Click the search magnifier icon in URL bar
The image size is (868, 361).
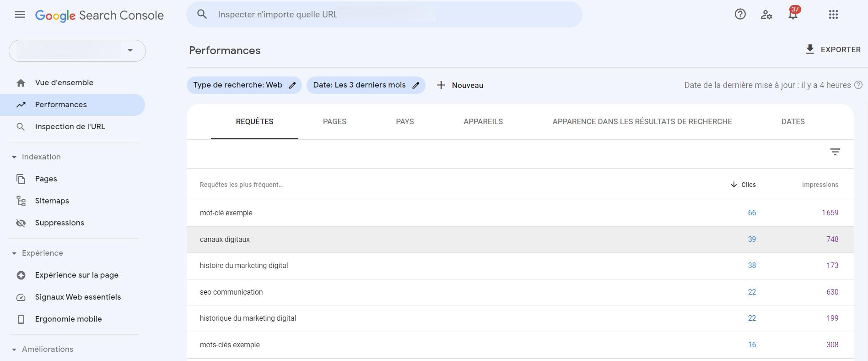[x=202, y=14]
